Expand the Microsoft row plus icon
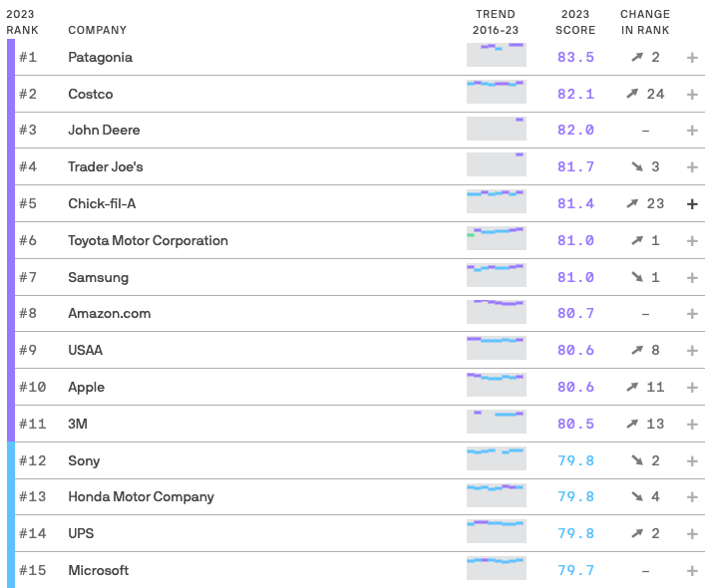Screen dimensions: 718x588 (x=692, y=571)
